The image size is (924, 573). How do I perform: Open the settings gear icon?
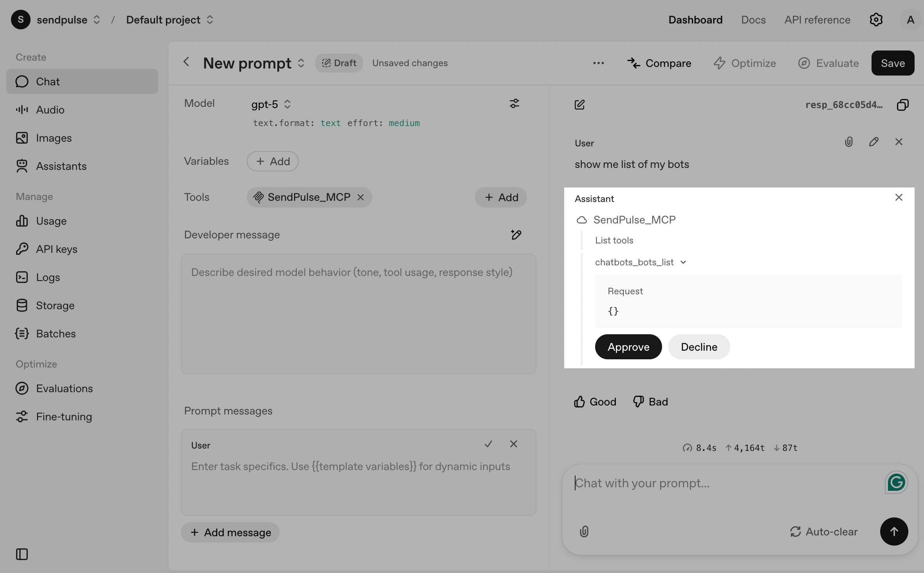tap(876, 20)
